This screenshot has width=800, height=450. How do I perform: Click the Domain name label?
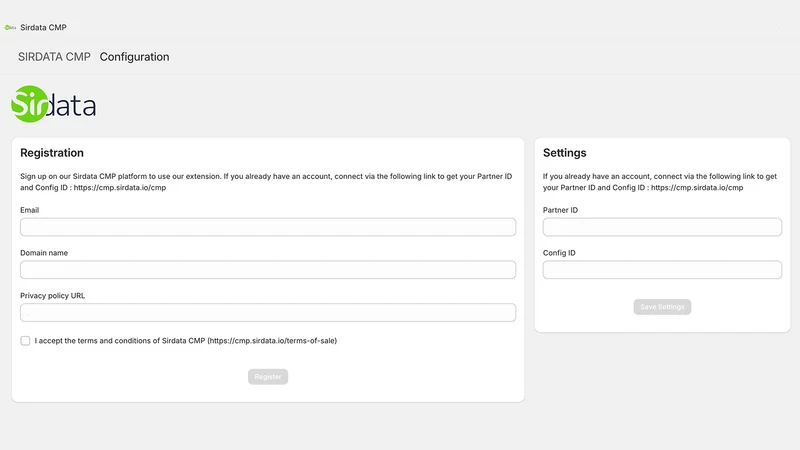(x=44, y=253)
